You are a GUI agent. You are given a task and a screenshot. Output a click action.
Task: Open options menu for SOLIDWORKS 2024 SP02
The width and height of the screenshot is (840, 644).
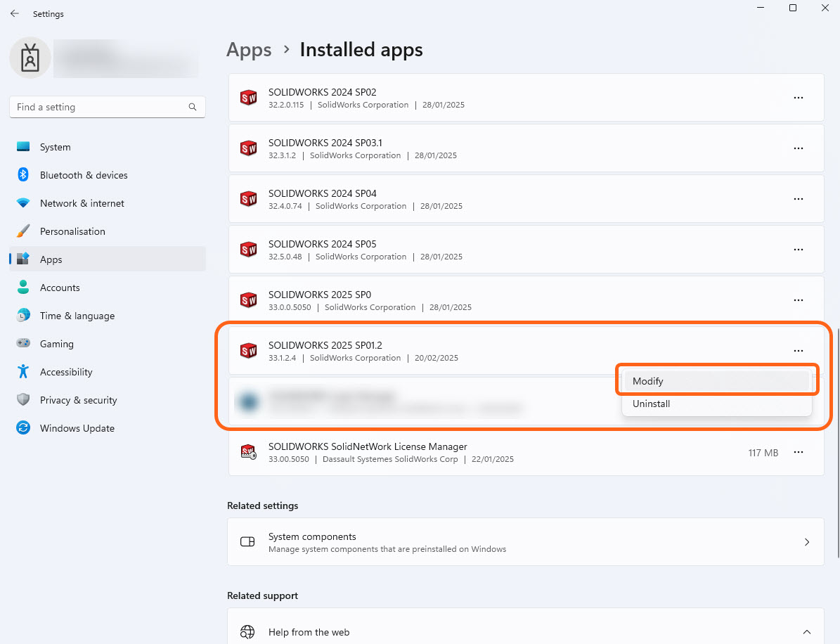point(799,98)
